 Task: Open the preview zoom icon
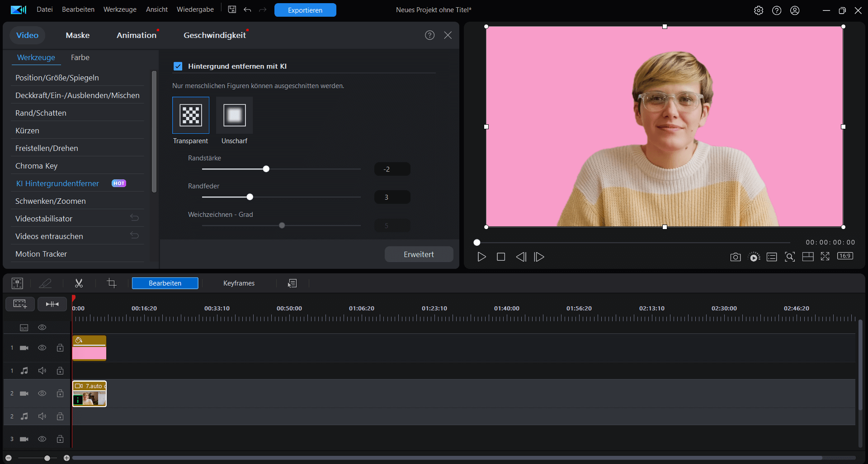789,257
